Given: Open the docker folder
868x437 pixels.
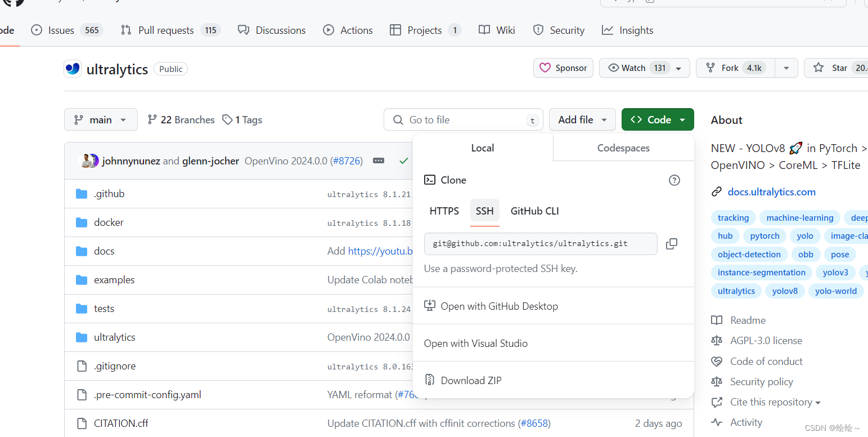Looking at the screenshot, I should point(109,222).
